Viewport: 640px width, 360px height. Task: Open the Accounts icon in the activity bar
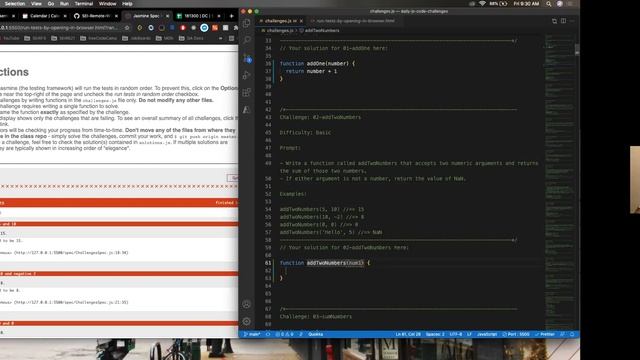247,304
